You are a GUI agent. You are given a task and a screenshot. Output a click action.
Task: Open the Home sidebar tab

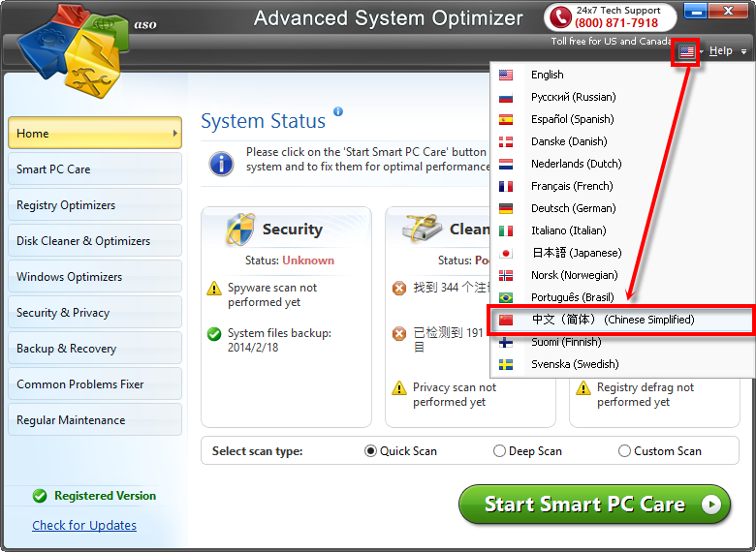tap(95, 133)
